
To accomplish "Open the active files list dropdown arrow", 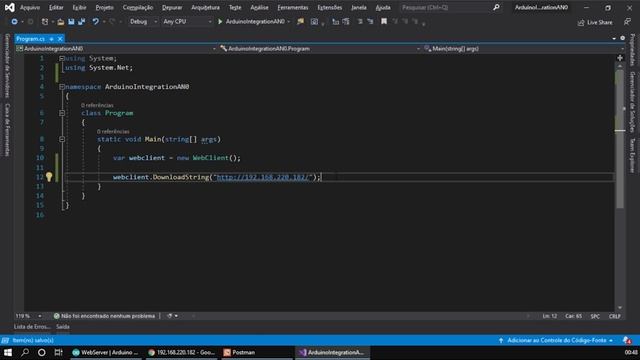I will click(614, 38).
